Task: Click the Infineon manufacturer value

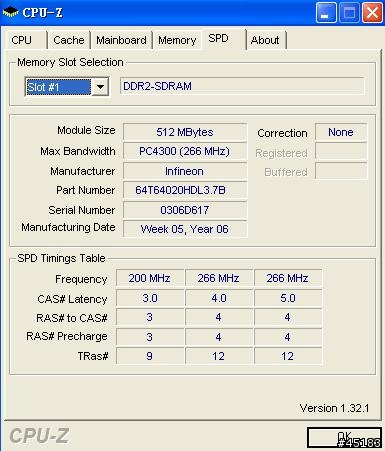Action: tap(185, 171)
